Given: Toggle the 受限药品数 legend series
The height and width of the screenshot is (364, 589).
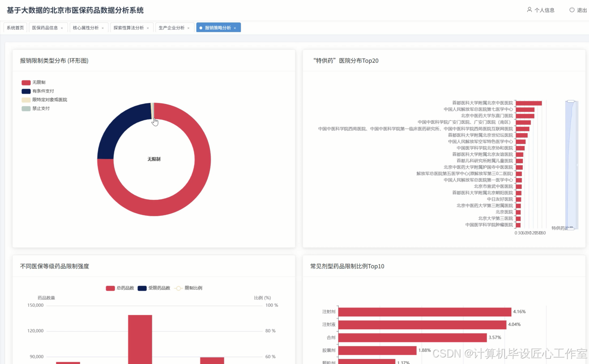Looking at the screenshot, I should tap(154, 288).
